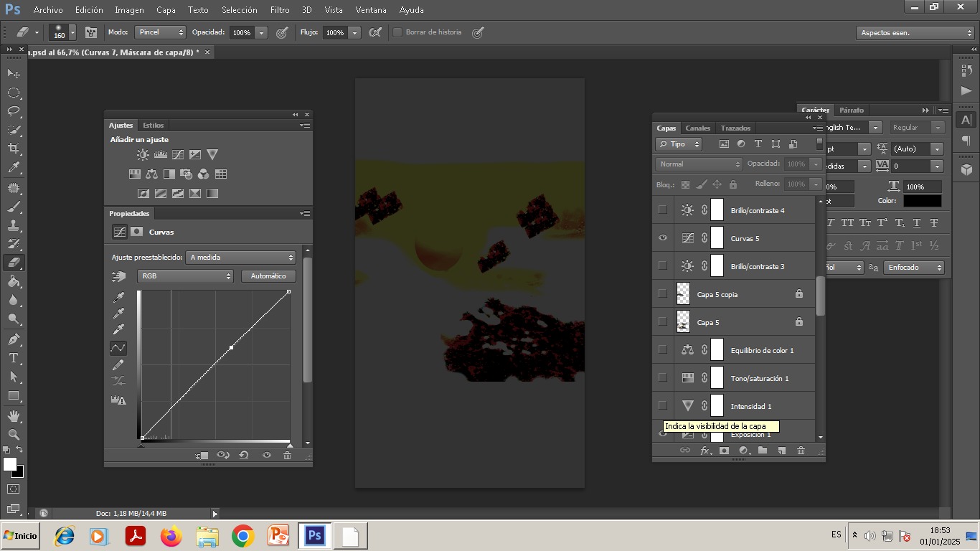Select the Zoom tool
Viewport: 980px width, 551px height.
pyautogui.click(x=14, y=435)
